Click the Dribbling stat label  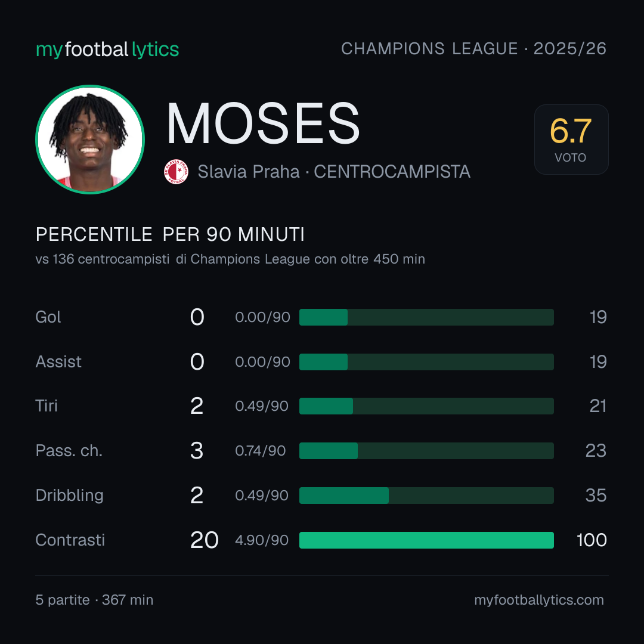tap(69, 496)
